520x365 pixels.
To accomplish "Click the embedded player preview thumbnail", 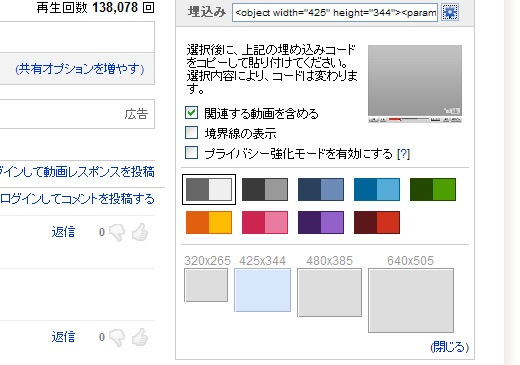I will coord(415,84).
